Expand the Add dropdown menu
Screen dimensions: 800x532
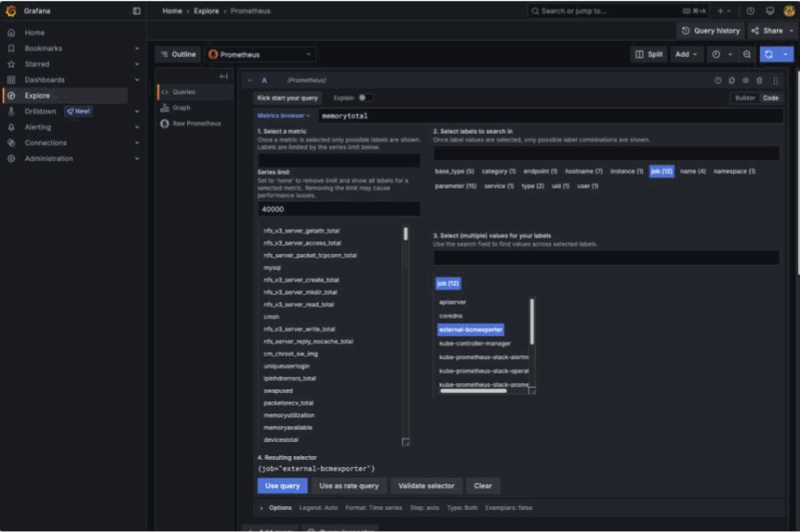685,54
